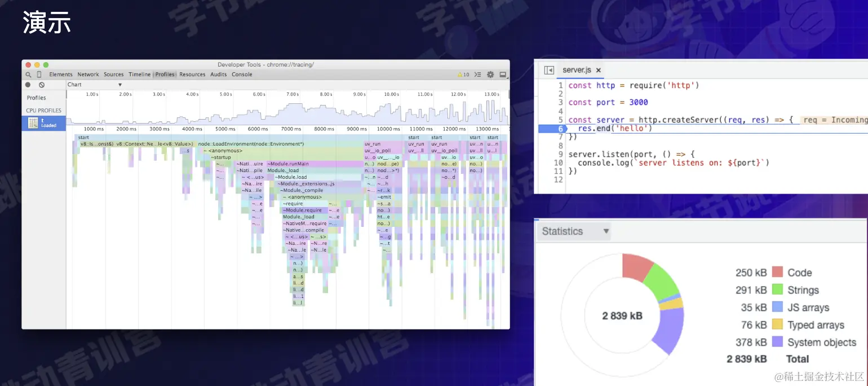Image resolution: width=868 pixels, height=386 pixels.
Task: Open the Chart view dropdown
Action: coord(95,85)
